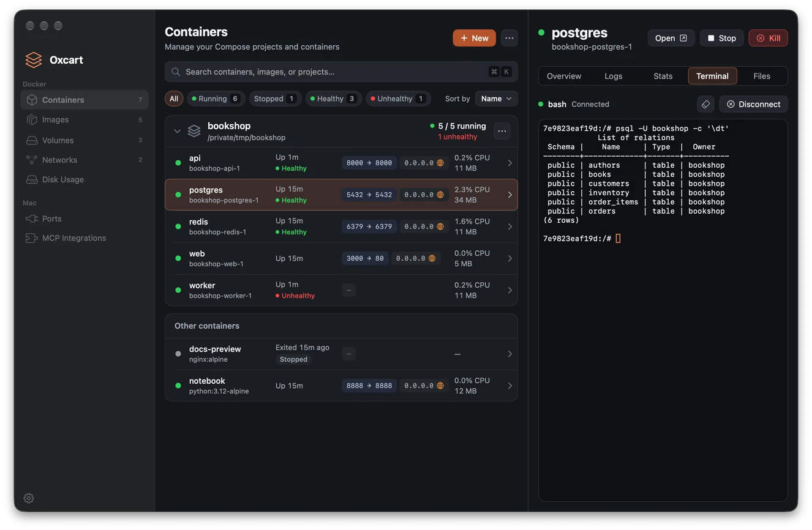Click the Oxcart logo icon
The image size is (812, 530).
(34, 60)
